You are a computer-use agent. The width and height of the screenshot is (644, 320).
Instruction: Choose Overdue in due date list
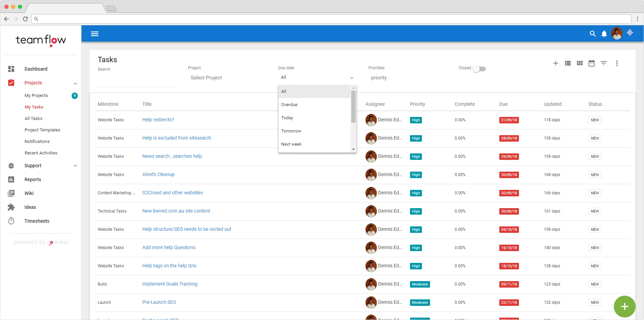[x=314, y=105]
